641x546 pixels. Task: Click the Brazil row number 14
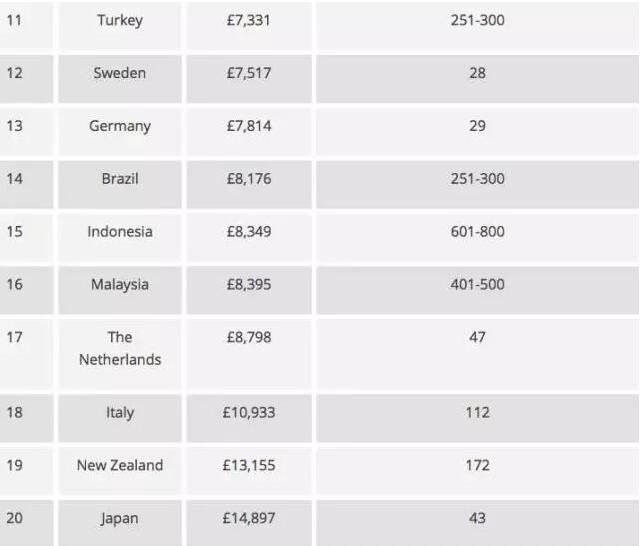click(x=14, y=179)
